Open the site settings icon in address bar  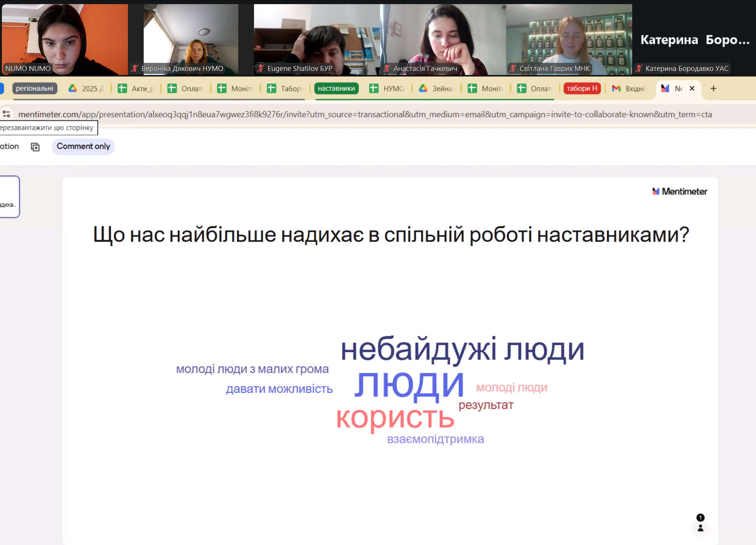pos(6,114)
